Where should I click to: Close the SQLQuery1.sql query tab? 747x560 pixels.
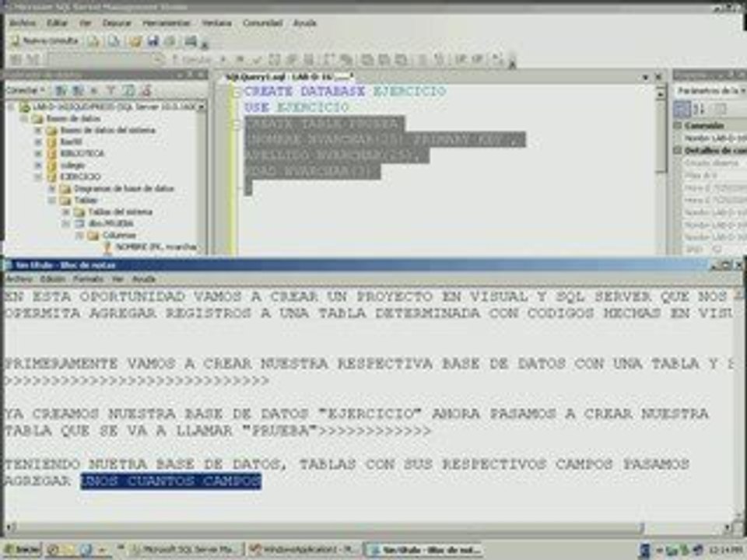(658, 77)
